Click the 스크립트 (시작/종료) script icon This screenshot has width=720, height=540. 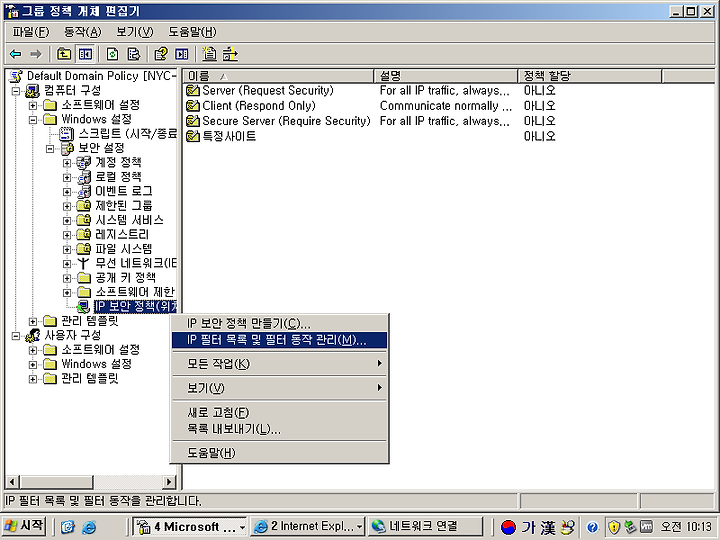coord(67,134)
